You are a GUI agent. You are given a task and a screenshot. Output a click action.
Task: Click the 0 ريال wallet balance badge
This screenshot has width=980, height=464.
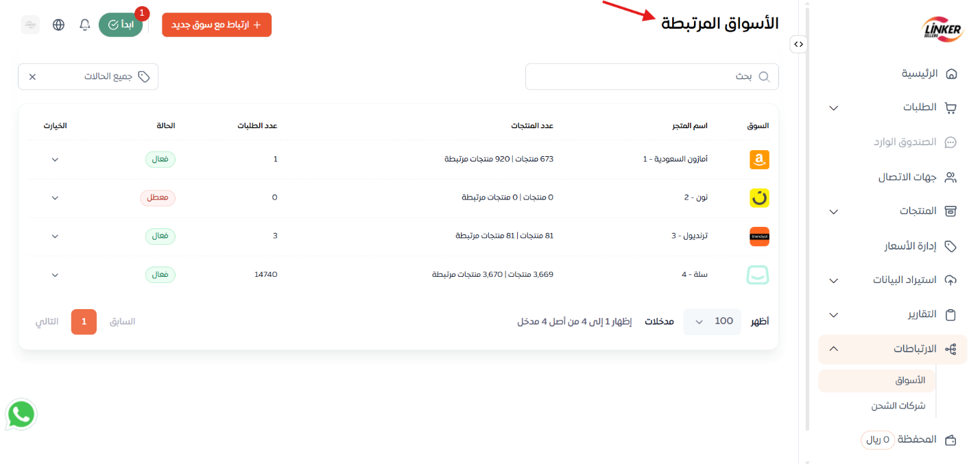878,440
